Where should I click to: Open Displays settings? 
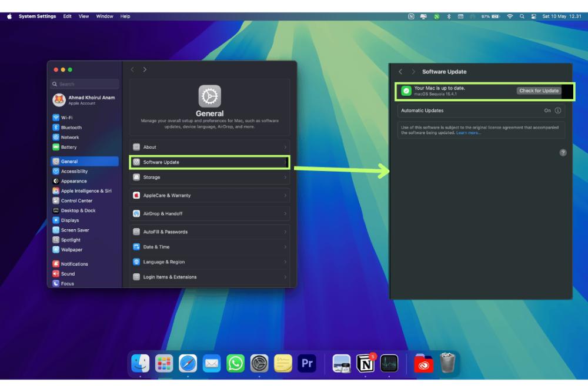pyautogui.click(x=84, y=220)
